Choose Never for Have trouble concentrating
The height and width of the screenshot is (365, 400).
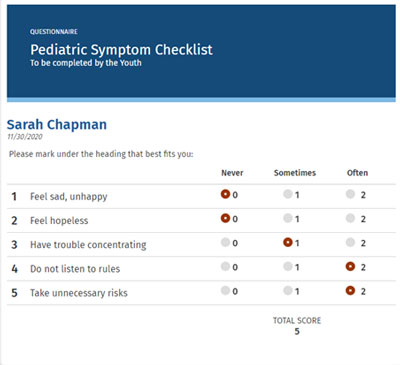pyautogui.click(x=225, y=242)
